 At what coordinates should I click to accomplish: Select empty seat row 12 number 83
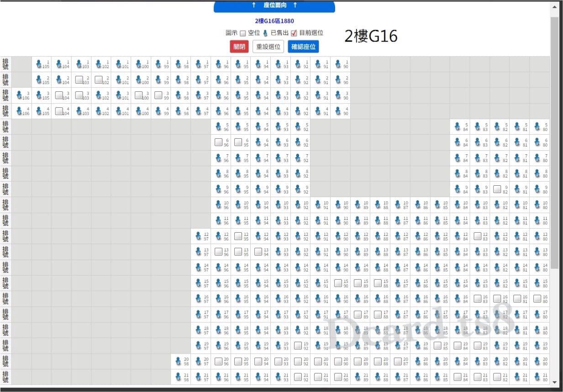[478, 236]
